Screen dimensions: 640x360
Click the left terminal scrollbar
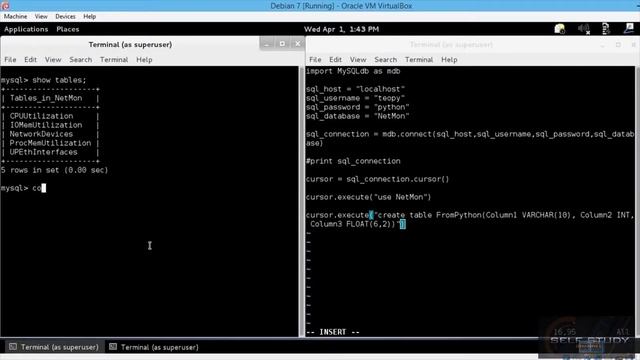point(301,202)
